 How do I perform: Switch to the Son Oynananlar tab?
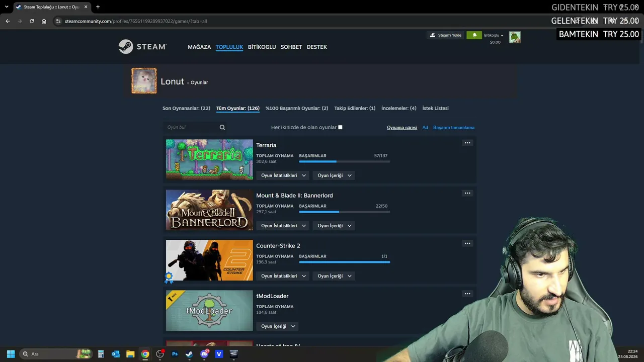(186, 108)
